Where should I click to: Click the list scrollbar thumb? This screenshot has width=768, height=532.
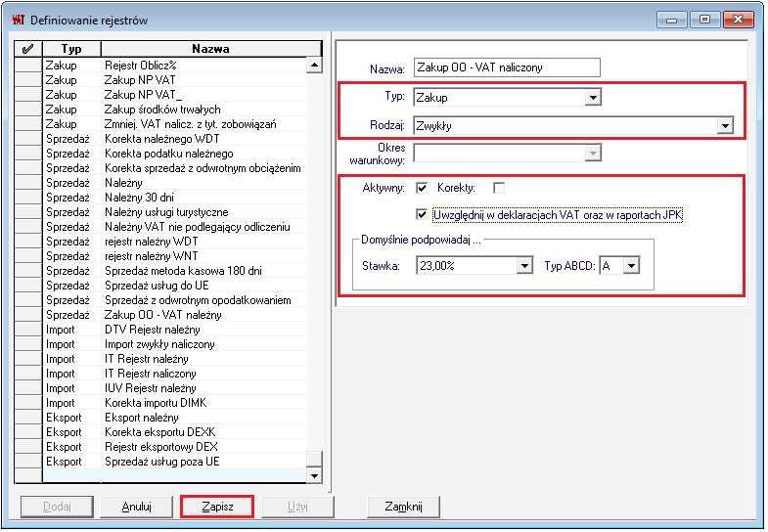314,459
